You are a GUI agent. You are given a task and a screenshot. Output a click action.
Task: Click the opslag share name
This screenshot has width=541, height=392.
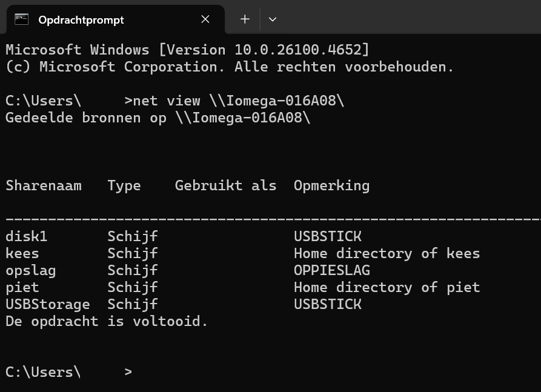point(31,271)
